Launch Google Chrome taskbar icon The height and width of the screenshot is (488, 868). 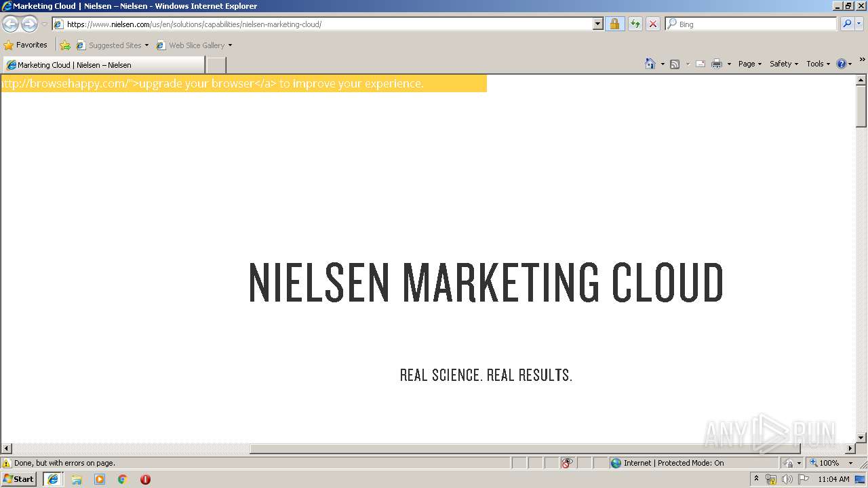point(123,479)
